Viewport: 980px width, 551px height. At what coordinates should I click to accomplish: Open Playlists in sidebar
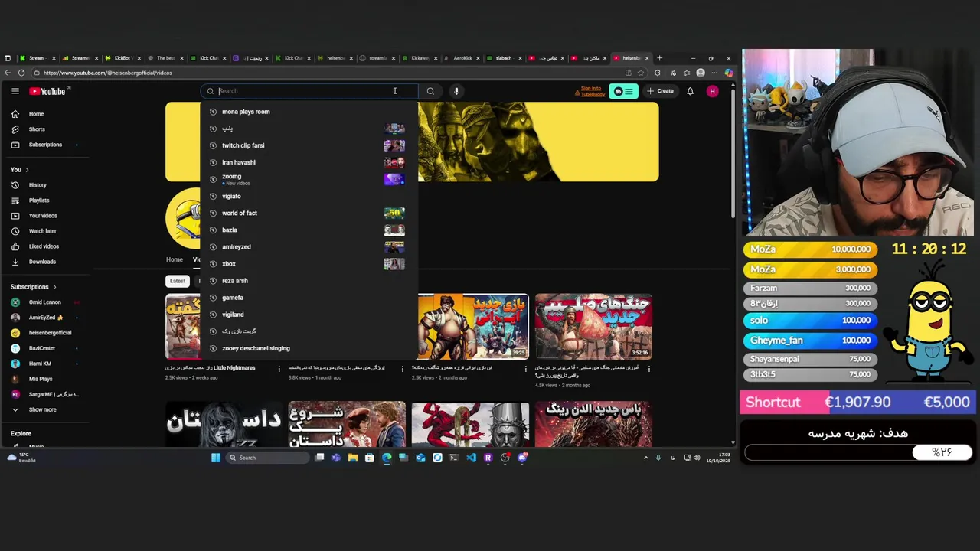39,201
